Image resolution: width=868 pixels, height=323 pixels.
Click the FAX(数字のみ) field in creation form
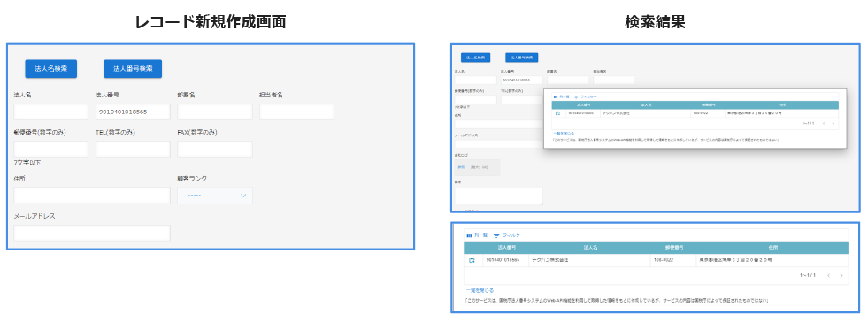pyautogui.click(x=215, y=149)
